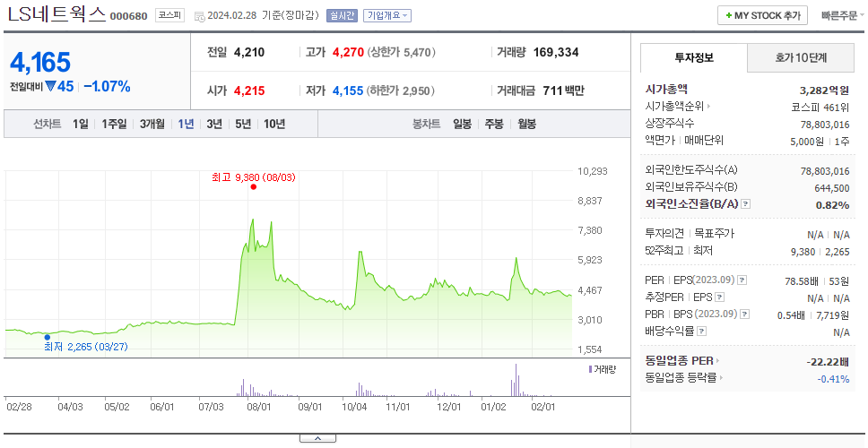Click the 투자의견 label
The width and height of the screenshot is (868, 448).
click(x=664, y=234)
